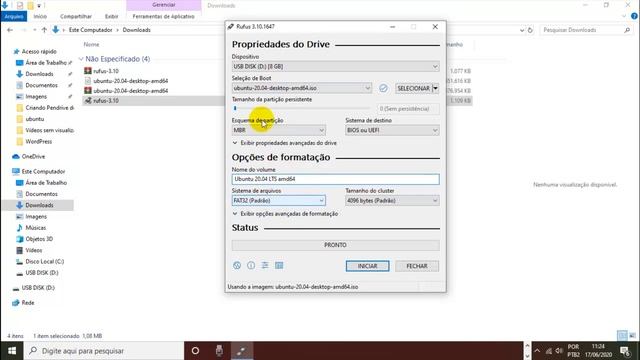Click the Pesquisar Downloads search box
640x360 pixels.
pos(586,30)
